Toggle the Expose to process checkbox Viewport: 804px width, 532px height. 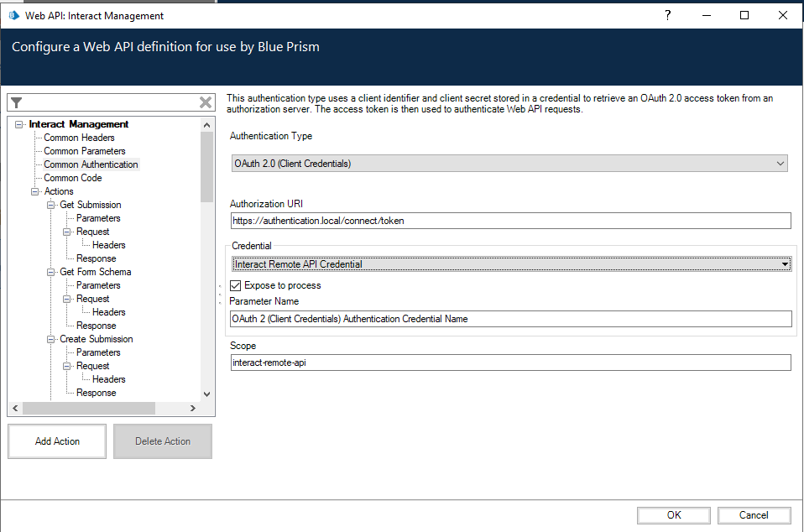click(236, 285)
